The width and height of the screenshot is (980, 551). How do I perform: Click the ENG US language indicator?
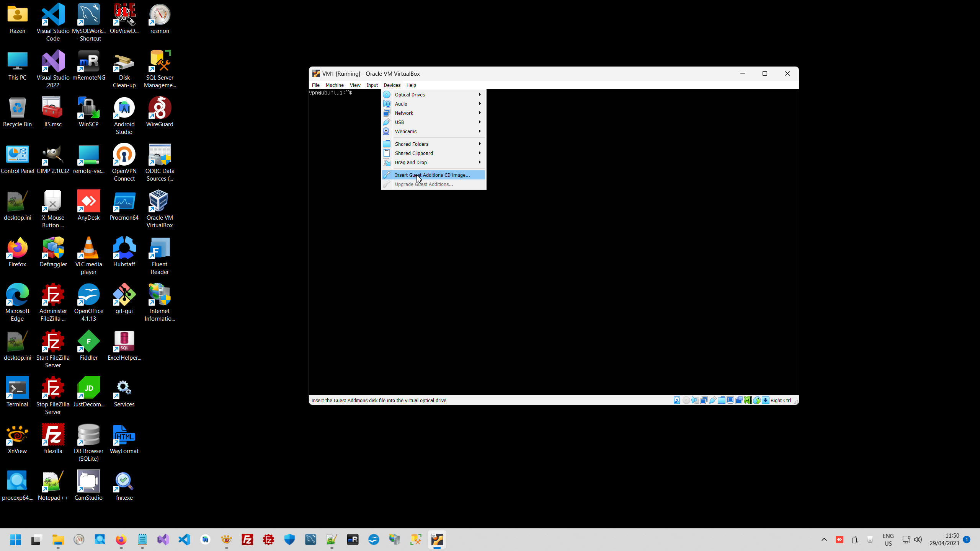click(888, 540)
